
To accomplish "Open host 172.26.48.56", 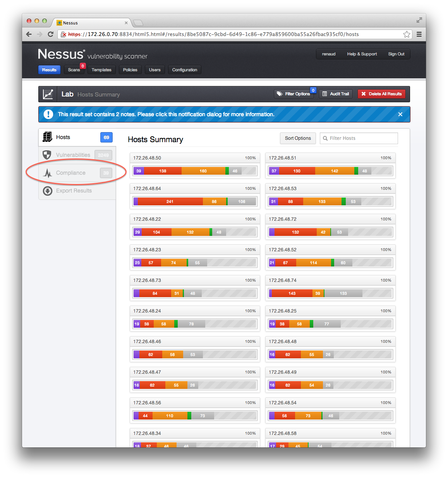I will pos(194,410).
